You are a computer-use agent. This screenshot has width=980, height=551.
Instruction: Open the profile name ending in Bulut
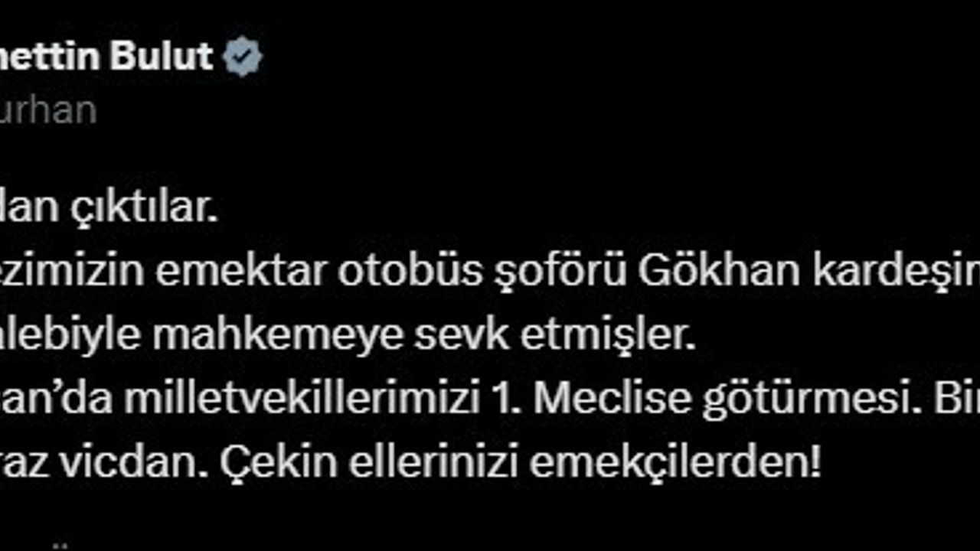click(x=106, y=57)
